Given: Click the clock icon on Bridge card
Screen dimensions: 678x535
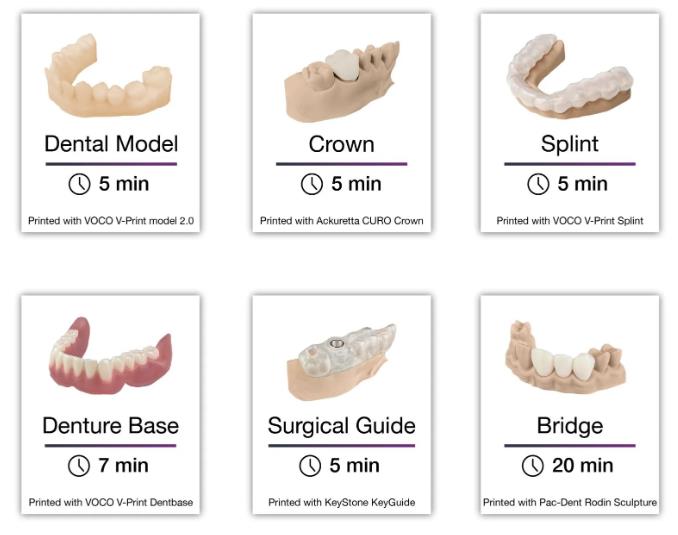Looking at the screenshot, I should pyautogui.click(x=534, y=465).
